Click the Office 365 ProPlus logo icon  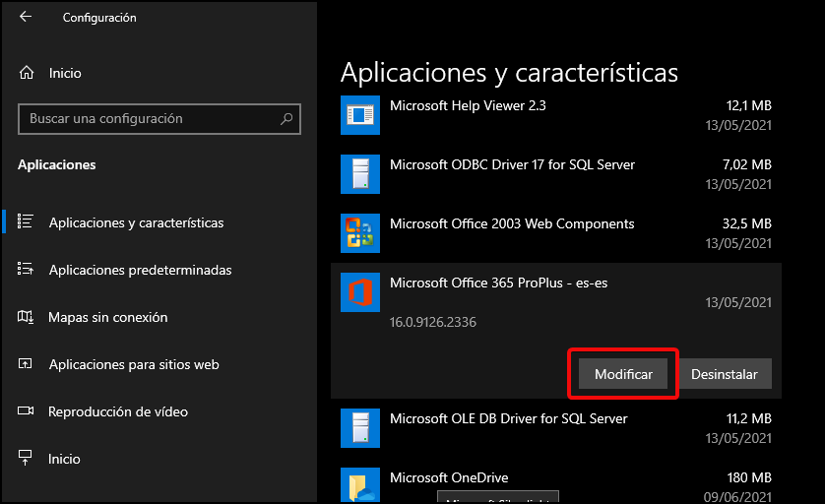360,292
